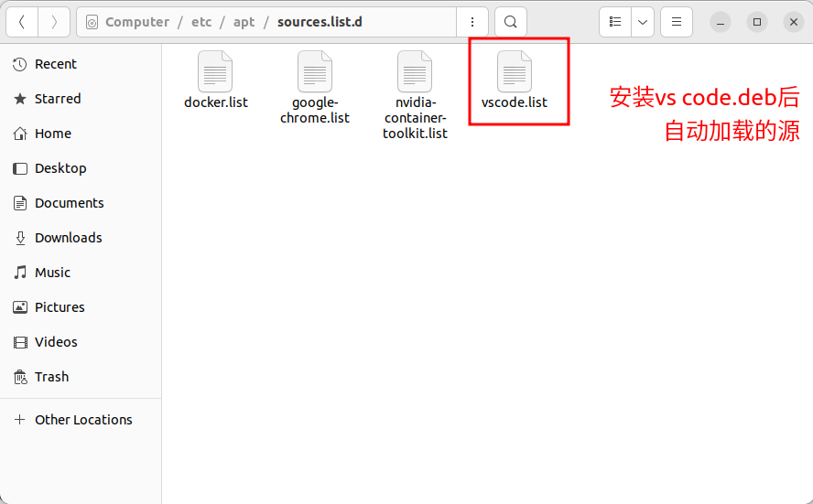Open the search magnifier button
813x504 pixels.
[511, 22]
